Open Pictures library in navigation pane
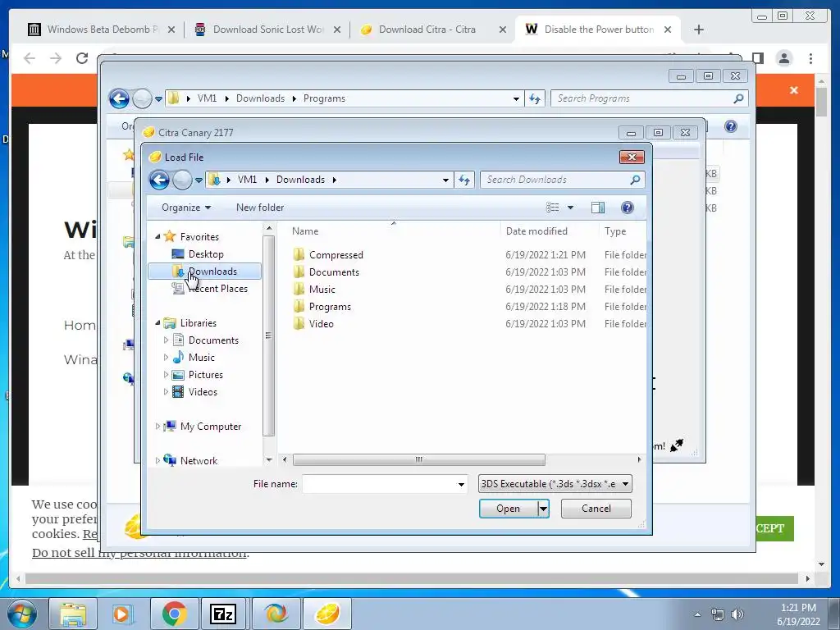The image size is (840, 630). pos(205,374)
